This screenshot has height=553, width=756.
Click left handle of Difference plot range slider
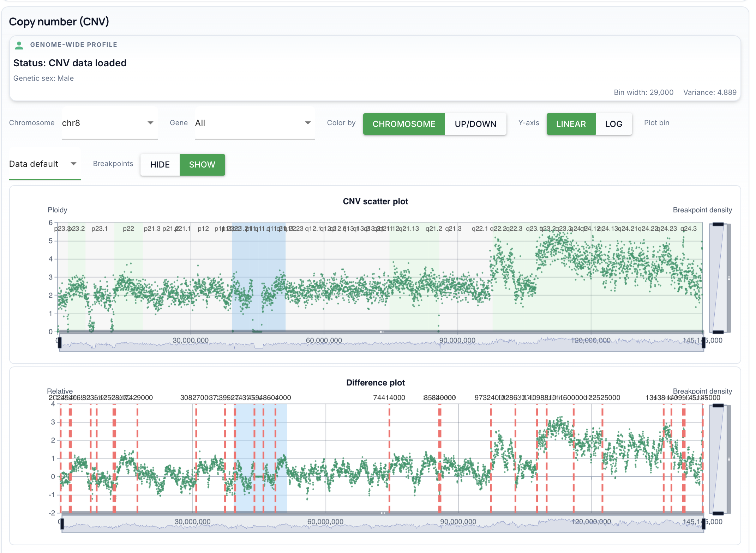pyautogui.click(x=62, y=523)
